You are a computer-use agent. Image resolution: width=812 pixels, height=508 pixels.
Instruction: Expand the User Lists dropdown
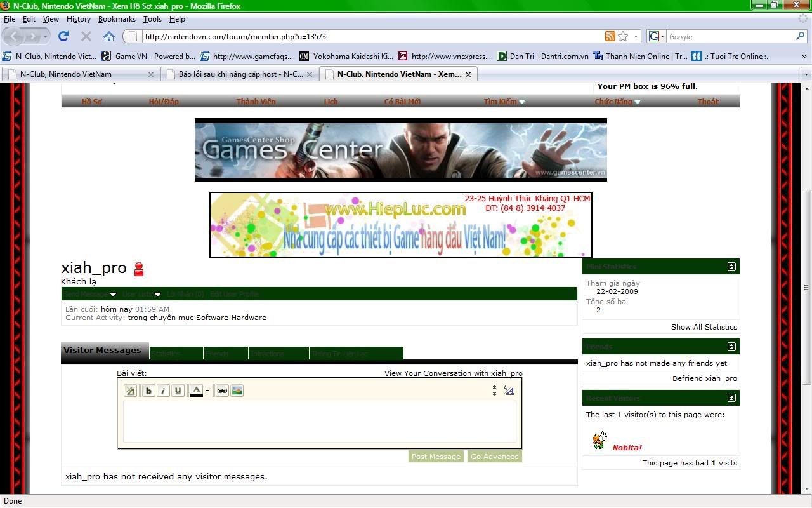tap(157, 295)
